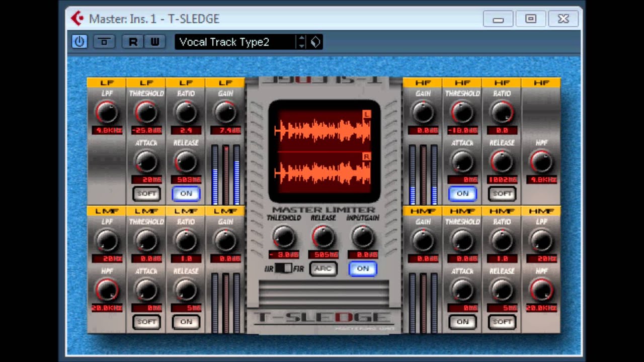Click the LF band Release knob
The image size is (644, 362).
tap(186, 161)
